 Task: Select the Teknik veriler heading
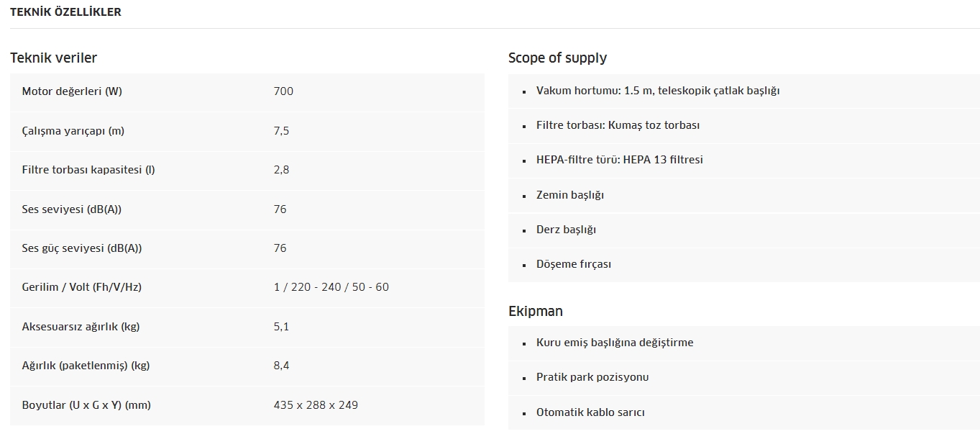tap(53, 58)
